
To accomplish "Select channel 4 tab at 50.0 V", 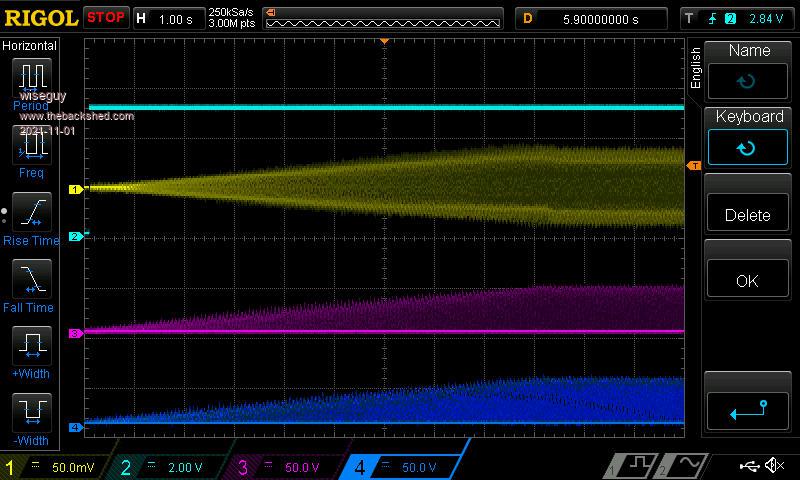I will [400, 467].
